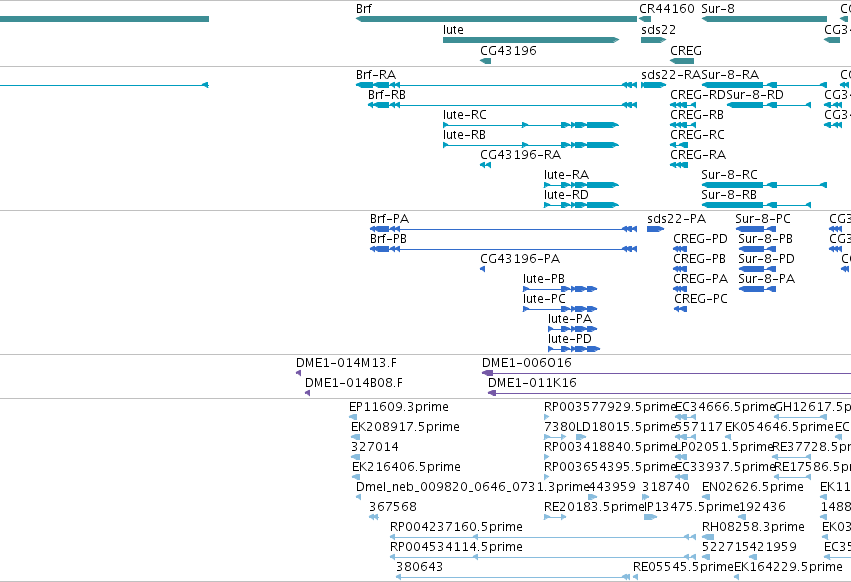851x582 pixels.
Task: Select the lute-RC transcript
Action: (x=531, y=125)
